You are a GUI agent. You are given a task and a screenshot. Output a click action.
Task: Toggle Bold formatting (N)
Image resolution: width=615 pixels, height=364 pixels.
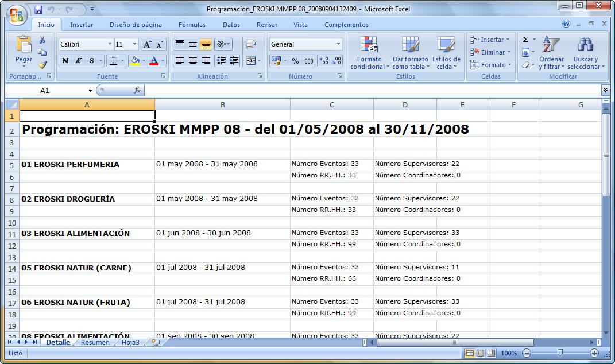pyautogui.click(x=65, y=61)
